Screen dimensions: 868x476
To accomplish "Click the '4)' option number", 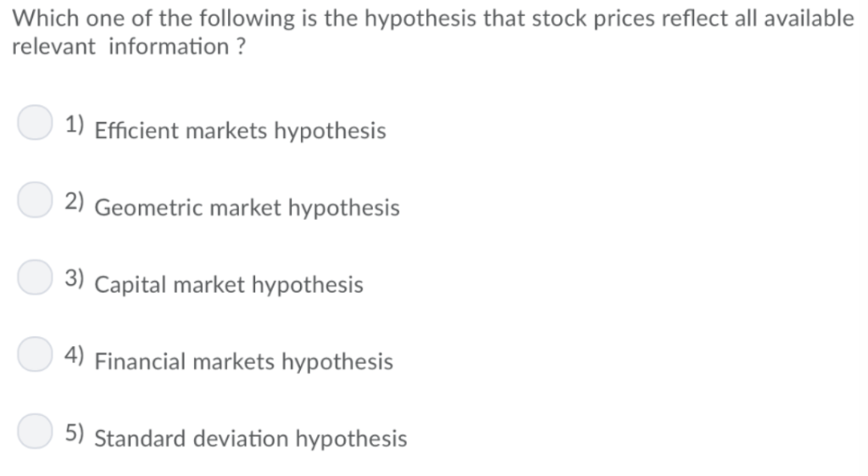I will pyautogui.click(x=75, y=356).
